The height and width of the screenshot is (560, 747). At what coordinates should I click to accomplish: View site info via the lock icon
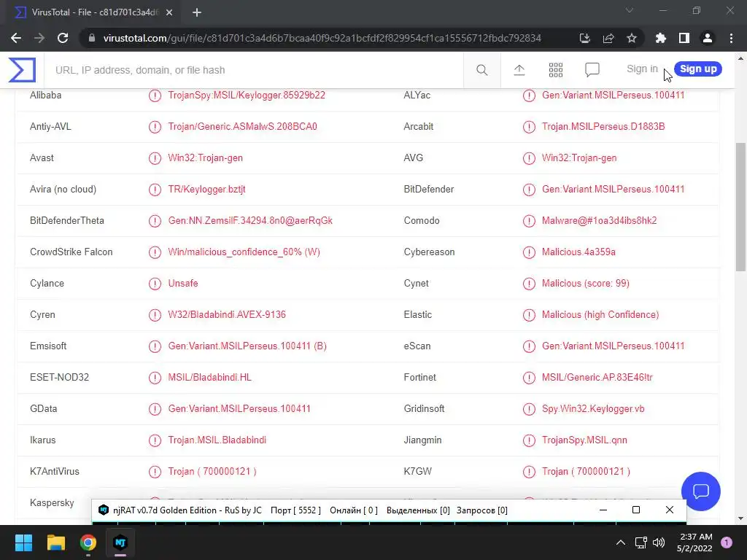point(92,38)
